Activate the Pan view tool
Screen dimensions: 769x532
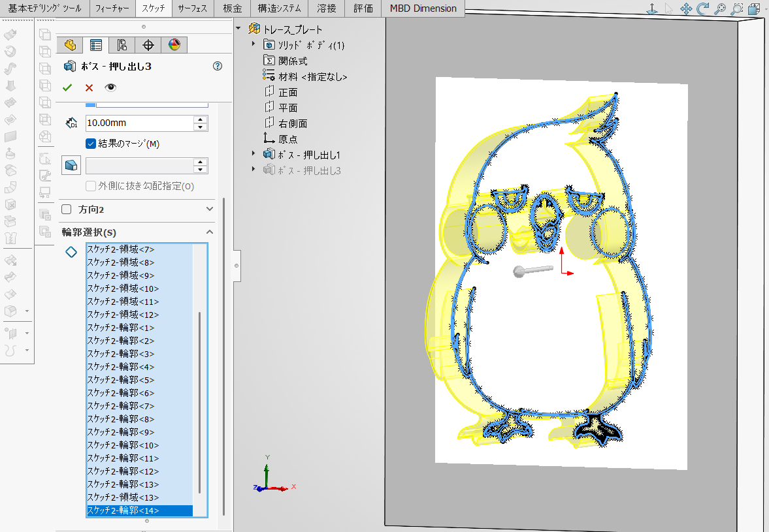point(686,9)
